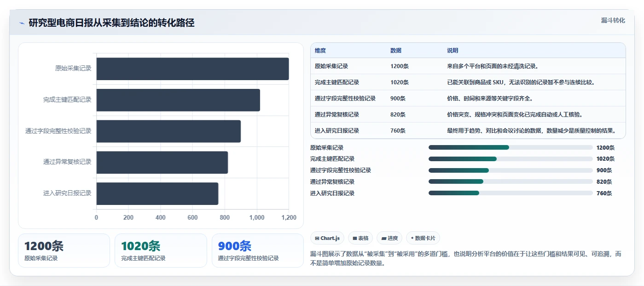Image resolution: width=644 pixels, height=286 pixels.
Task: Click the 原始采集记录 progress bar
Action: [511, 147]
